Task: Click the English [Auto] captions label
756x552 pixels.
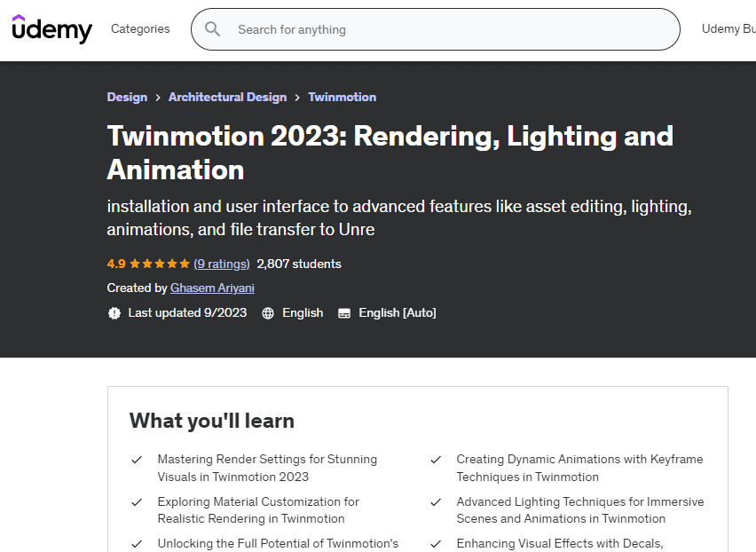Action: tap(398, 313)
